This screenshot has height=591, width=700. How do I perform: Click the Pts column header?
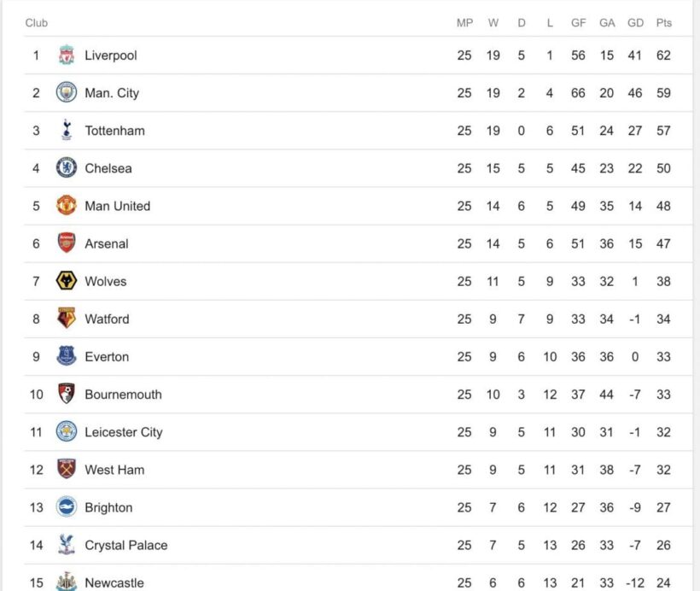(663, 23)
